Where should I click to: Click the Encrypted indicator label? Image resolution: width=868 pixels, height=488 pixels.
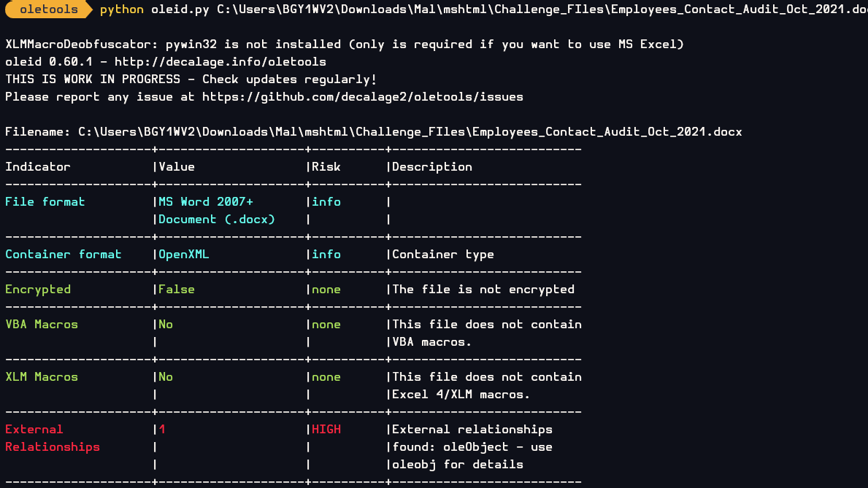[x=38, y=290]
